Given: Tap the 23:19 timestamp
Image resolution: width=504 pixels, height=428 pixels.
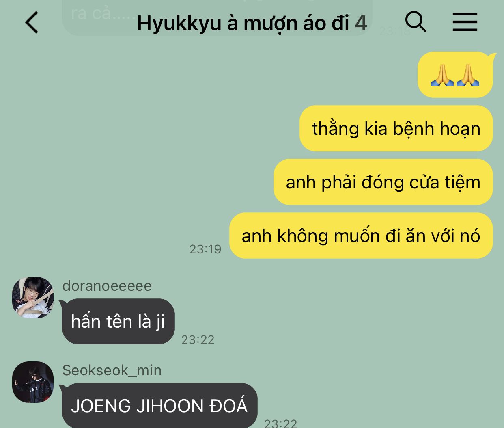Looking at the screenshot, I should (x=205, y=249).
